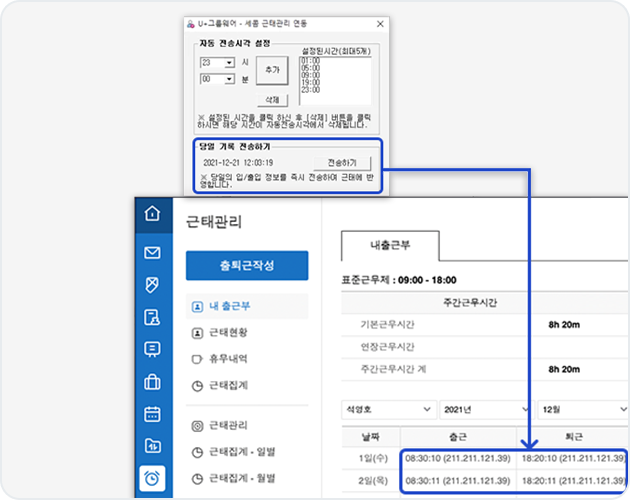Switch to the 내출근부 tab

390,245
